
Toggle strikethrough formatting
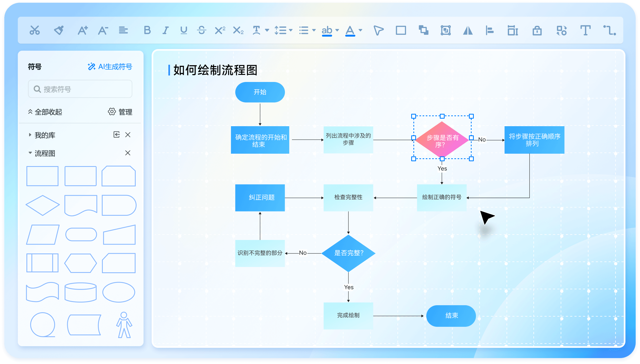tap(202, 30)
